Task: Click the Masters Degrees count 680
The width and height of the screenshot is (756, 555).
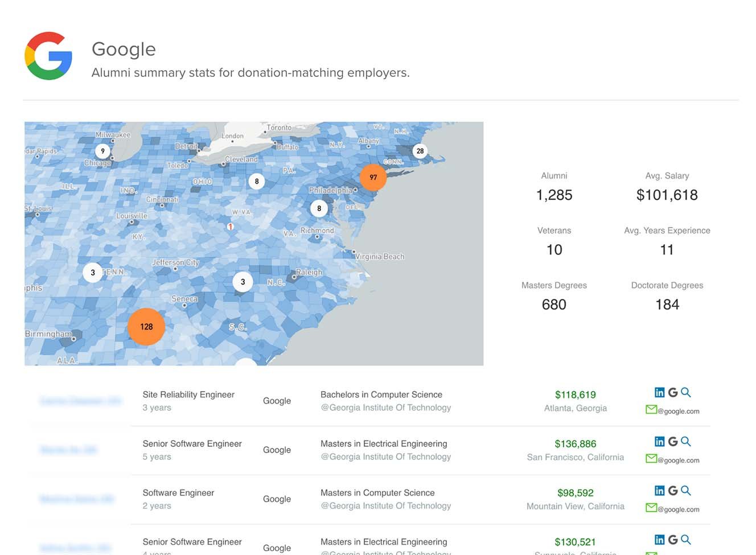Action: point(554,305)
